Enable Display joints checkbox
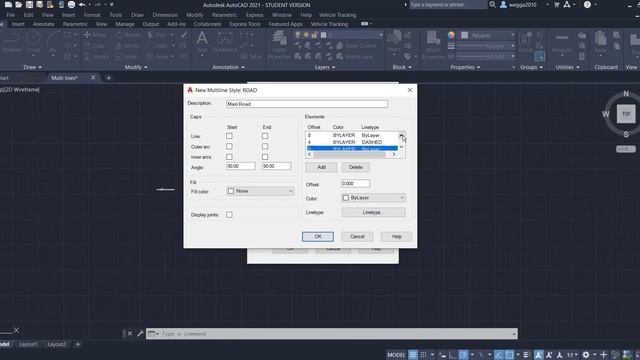The image size is (640, 360). tap(229, 215)
